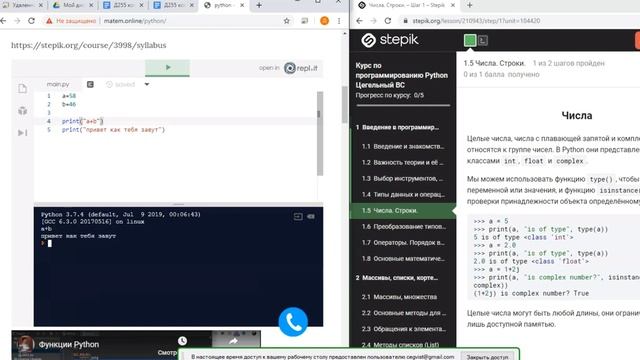Click the cast media icon in left browser toolbar

pyautogui.click(x=304, y=21)
